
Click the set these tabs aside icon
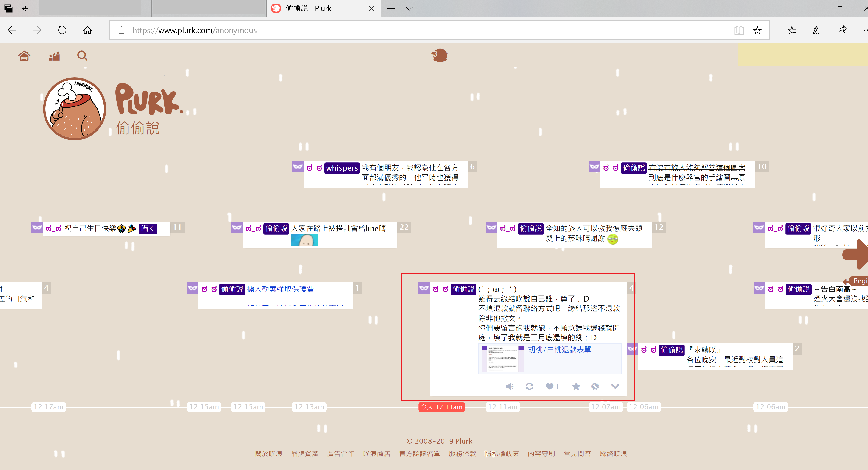27,8
